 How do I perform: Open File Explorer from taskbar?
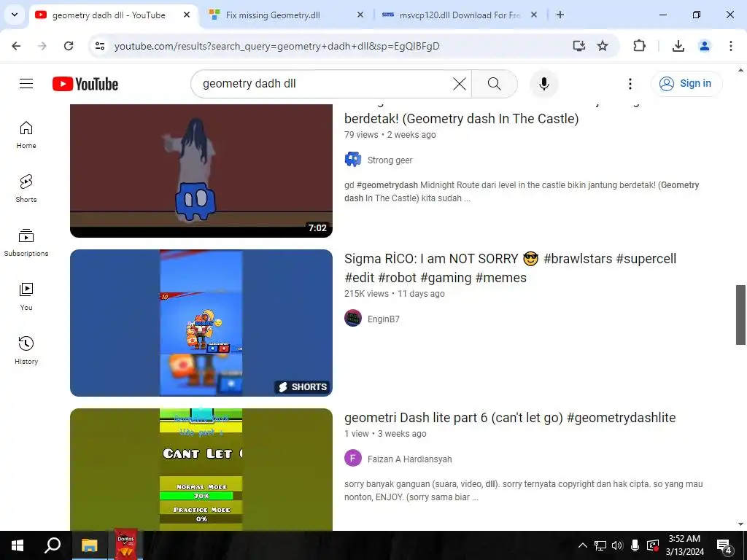click(x=89, y=545)
